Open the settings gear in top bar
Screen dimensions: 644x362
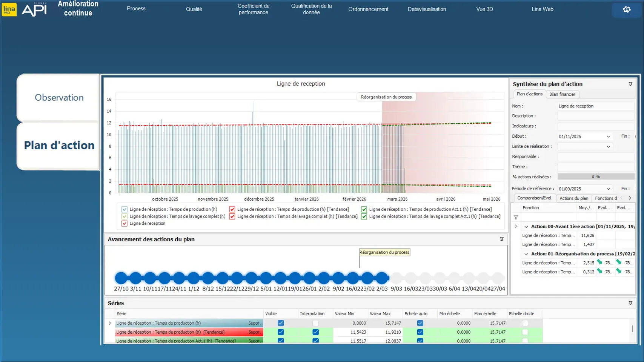point(627,9)
